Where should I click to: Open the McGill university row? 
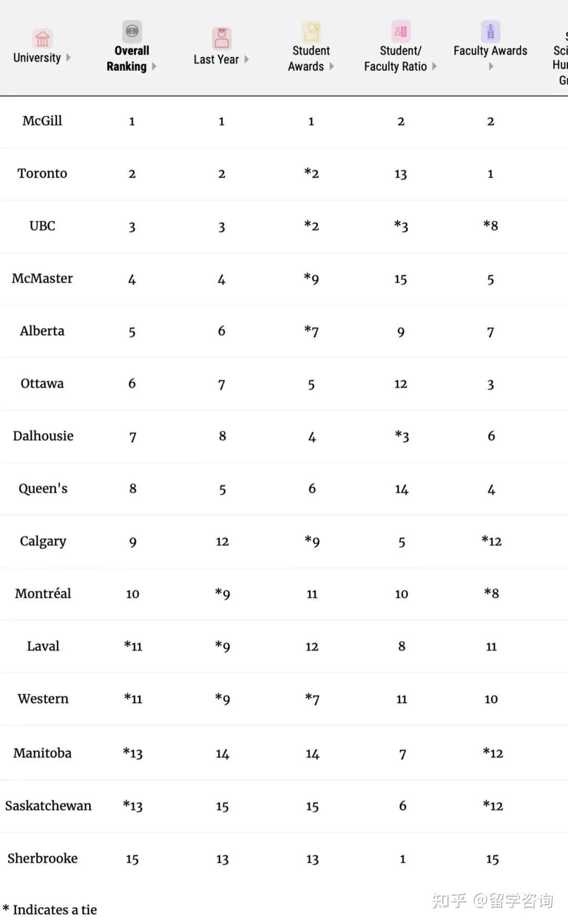(x=284, y=121)
